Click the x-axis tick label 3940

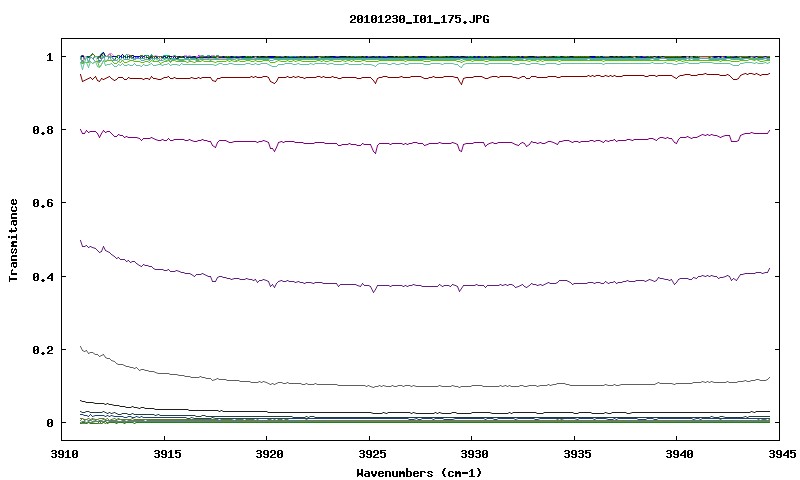tap(680, 454)
